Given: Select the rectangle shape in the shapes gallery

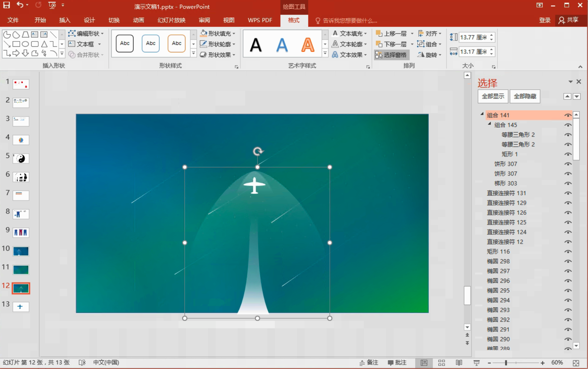Looking at the screenshot, I should click(x=16, y=44).
